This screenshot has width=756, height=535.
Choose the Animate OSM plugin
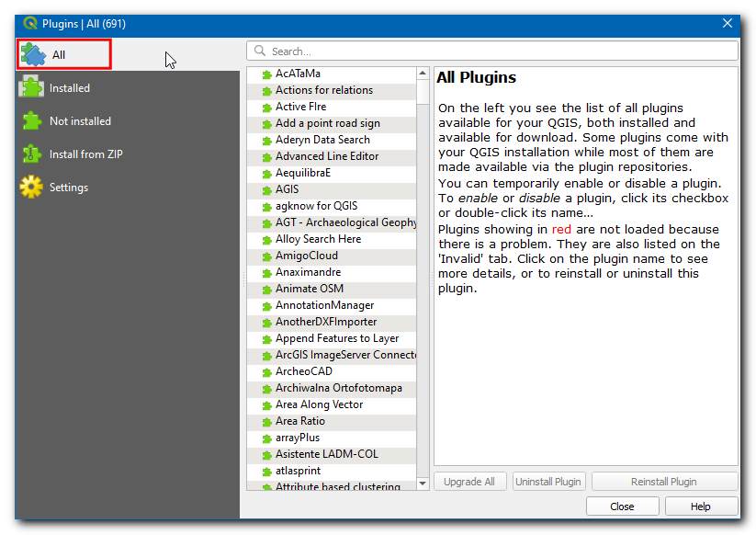click(x=309, y=289)
